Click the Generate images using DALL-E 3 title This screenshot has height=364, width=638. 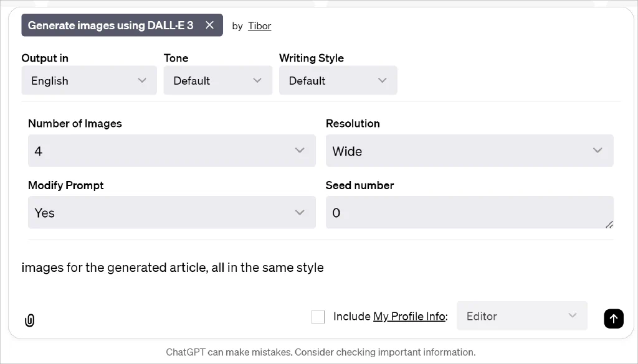click(110, 26)
